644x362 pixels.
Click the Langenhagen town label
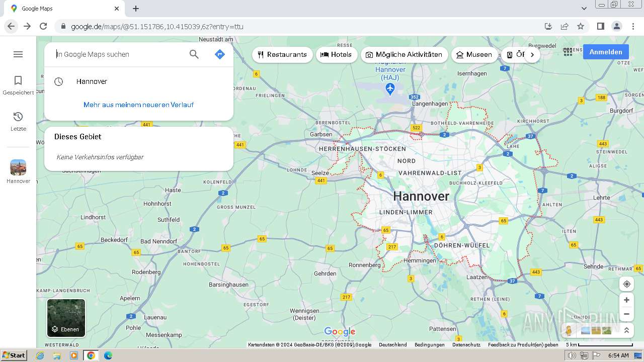coord(430,104)
